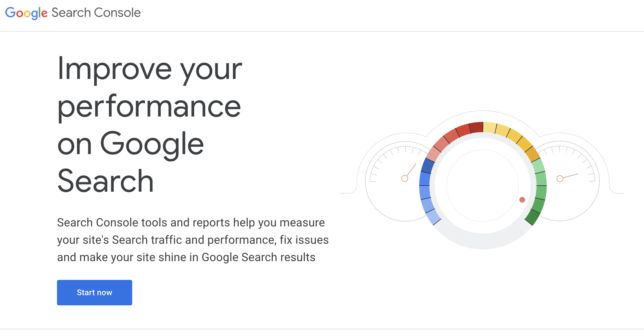
Task: Click the center of the large dial
Action: click(483, 186)
